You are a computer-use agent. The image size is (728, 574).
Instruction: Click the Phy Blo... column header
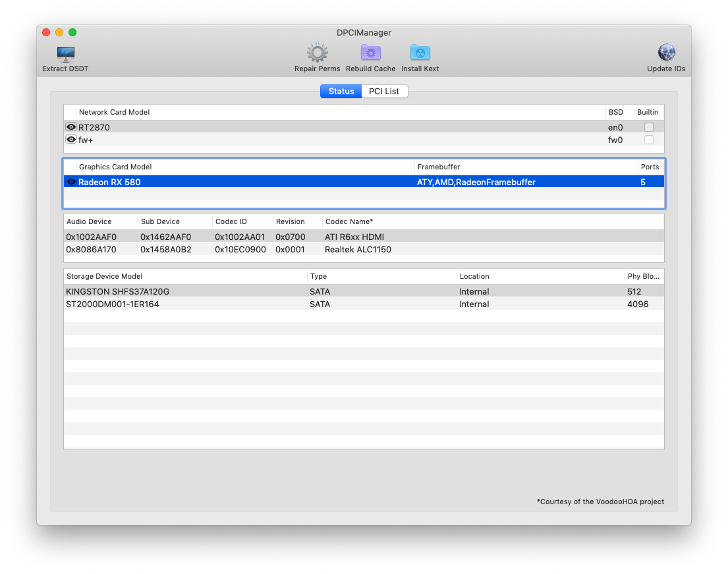click(x=644, y=276)
